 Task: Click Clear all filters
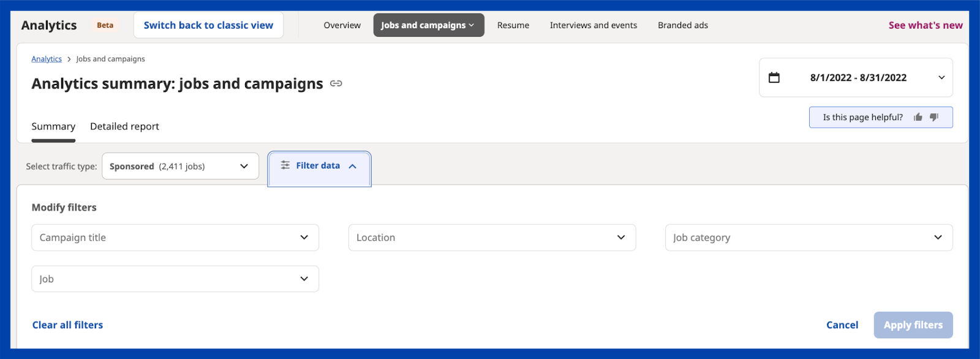pyautogui.click(x=67, y=325)
